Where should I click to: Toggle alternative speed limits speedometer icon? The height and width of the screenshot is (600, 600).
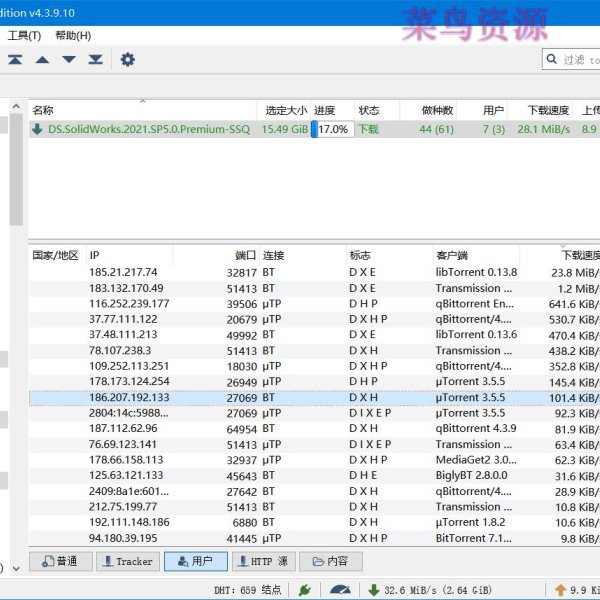[342, 590]
